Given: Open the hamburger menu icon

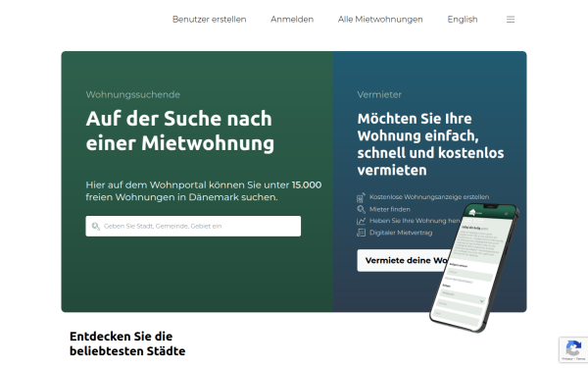Looking at the screenshot, I should tap(511, 20).
